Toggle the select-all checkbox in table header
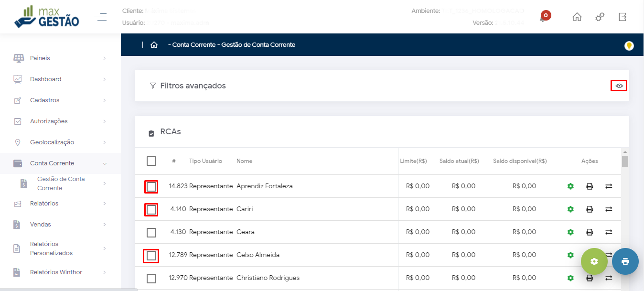 (x=151, y=161)
